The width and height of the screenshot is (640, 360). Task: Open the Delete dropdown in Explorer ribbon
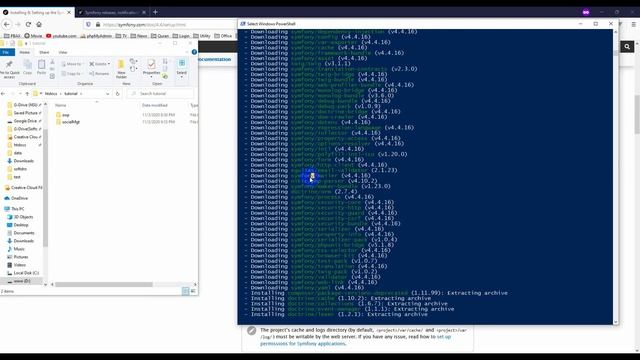point(100,64)
